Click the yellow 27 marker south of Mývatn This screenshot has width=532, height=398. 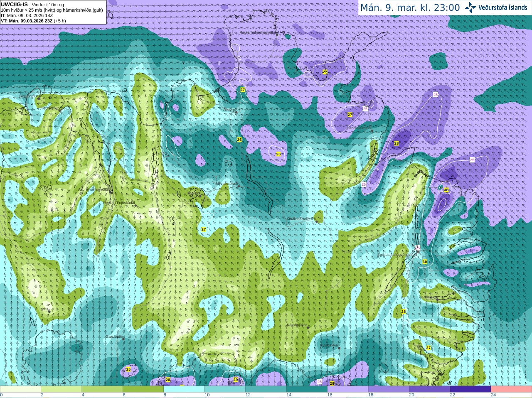(x=204, y=229)
